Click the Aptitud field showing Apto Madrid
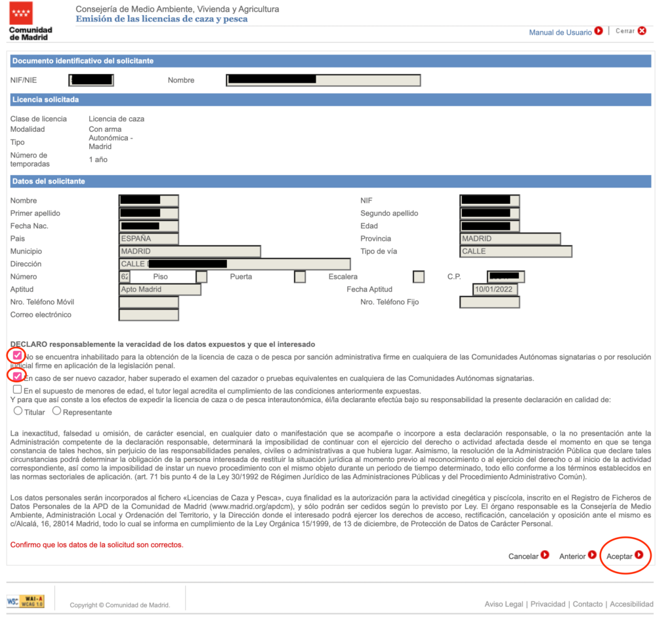Screen dimensions: 672x627 click(159, 289)
